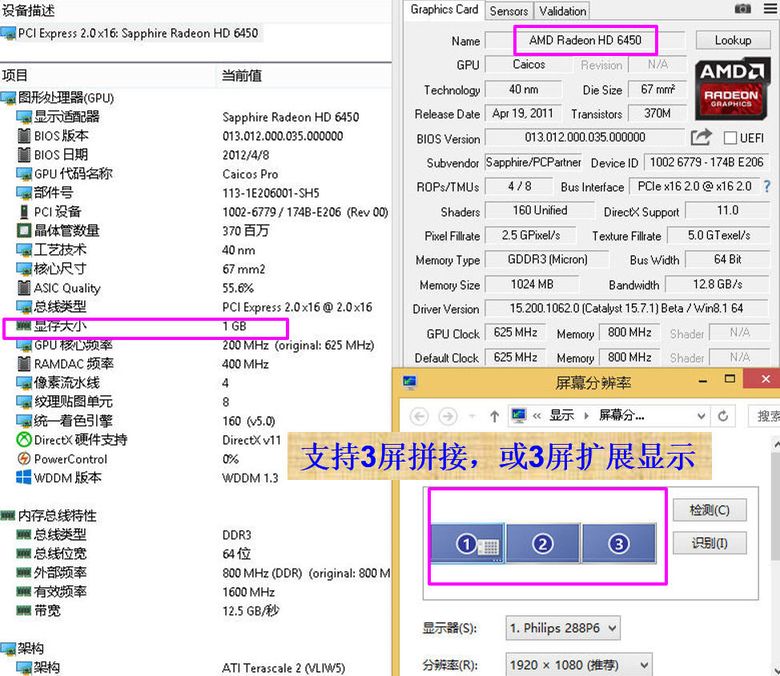This screenshot has height=676, width=780.
Task: Click the 核心尺寸 row icon
Action: click(24, 269)
